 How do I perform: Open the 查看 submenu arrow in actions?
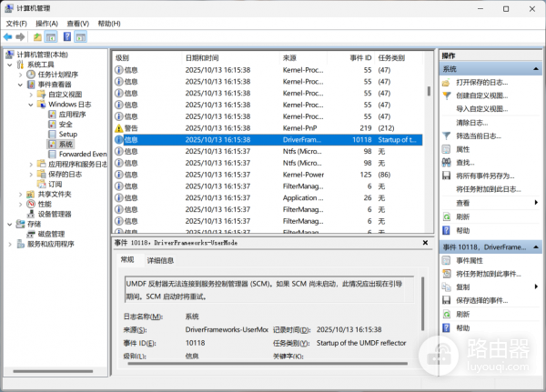coord(536,203)
